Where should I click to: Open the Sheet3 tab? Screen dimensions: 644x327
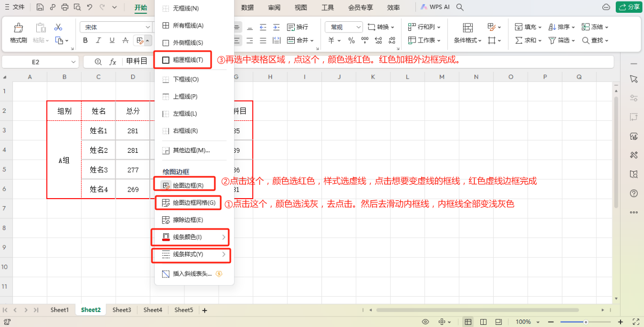click(122, 310)
